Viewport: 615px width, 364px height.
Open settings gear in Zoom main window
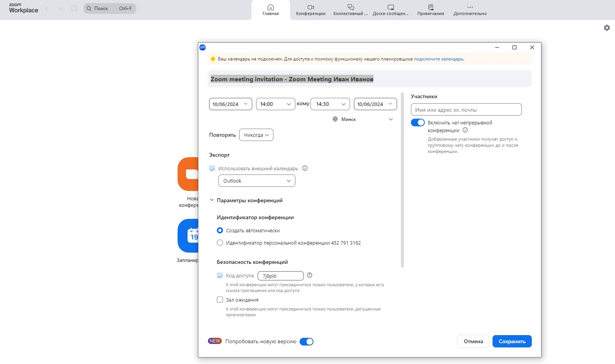[x=607, y=28]
